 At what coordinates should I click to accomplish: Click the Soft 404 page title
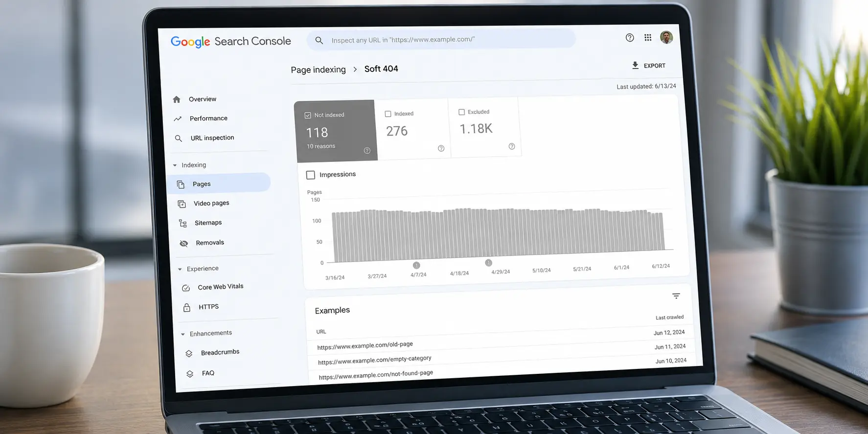click(381, 69)
